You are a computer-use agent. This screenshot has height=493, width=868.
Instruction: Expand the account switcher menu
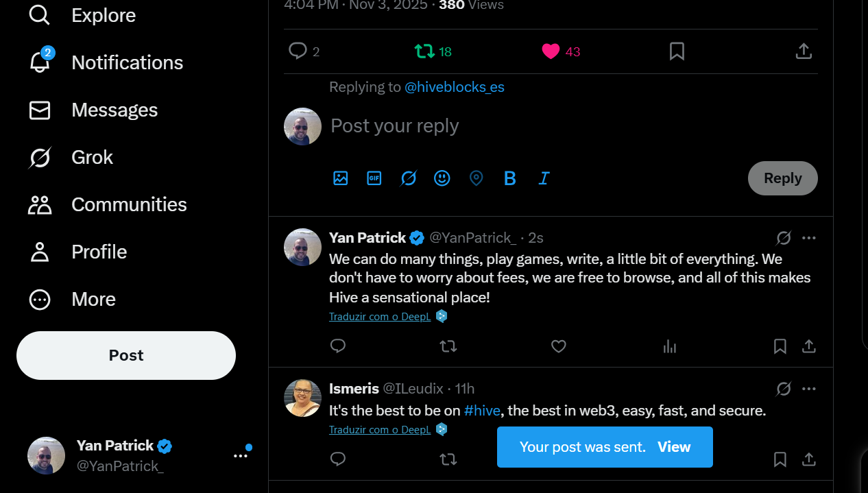click(x=240, y=455)
